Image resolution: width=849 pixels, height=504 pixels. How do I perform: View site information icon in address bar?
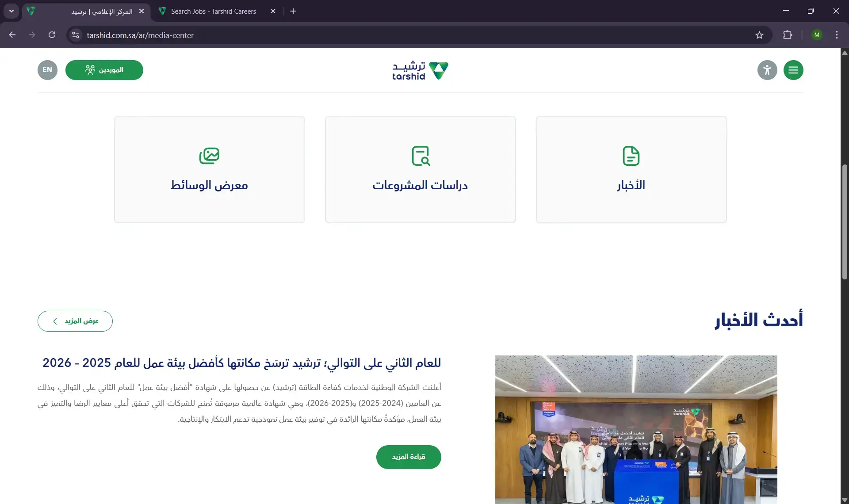pos(76,35)
